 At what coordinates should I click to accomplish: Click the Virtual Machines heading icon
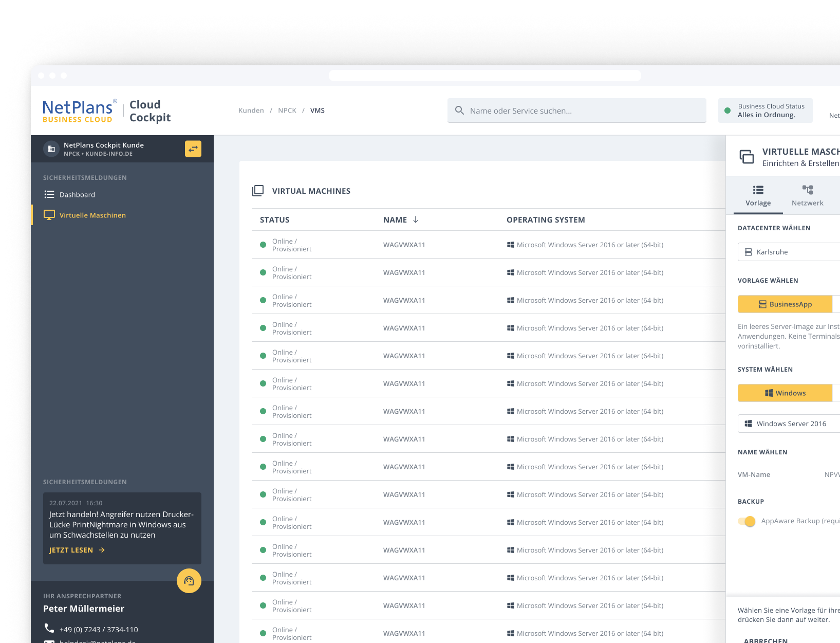coord(258,191)
